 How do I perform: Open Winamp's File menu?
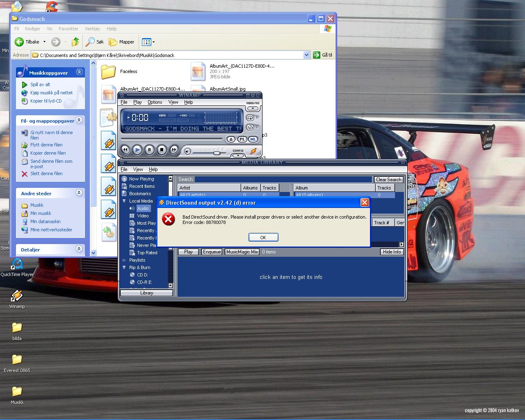124,102
